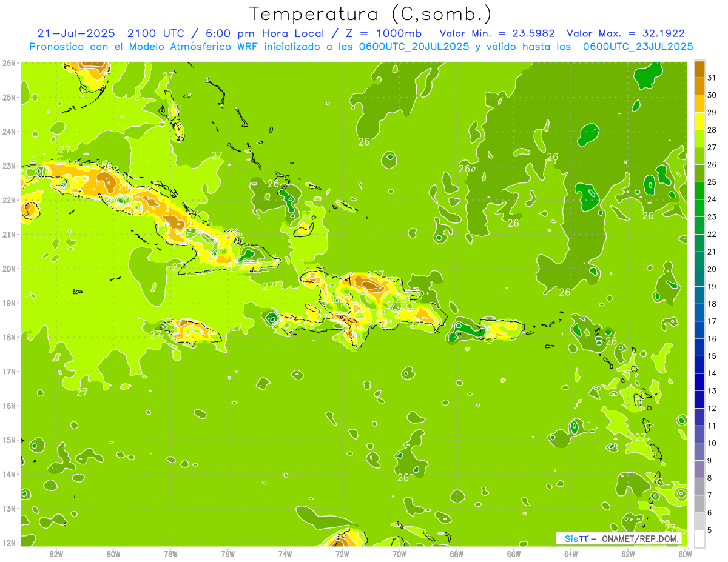Click the 23N latitude axis label
This screenshot has width=728, height=562.
click(9, 166)
